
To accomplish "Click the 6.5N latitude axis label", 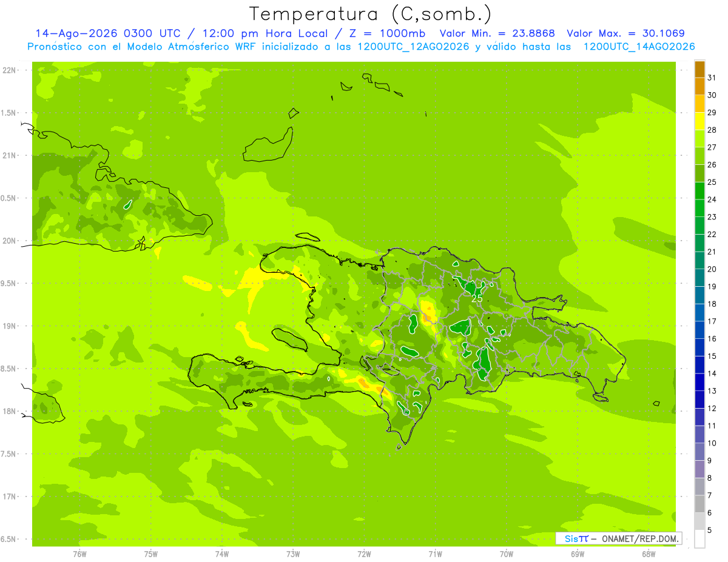I will (x=8, y=539).
